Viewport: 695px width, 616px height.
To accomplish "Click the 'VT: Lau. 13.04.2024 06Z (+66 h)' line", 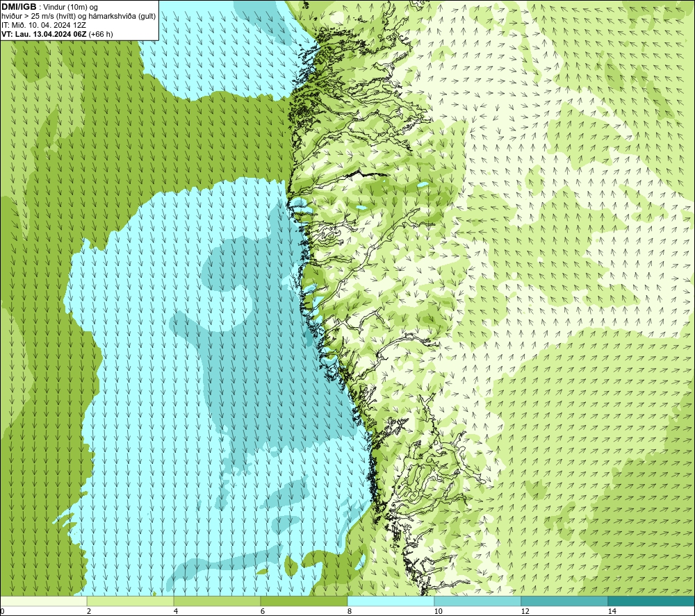I will pos(57,34).
